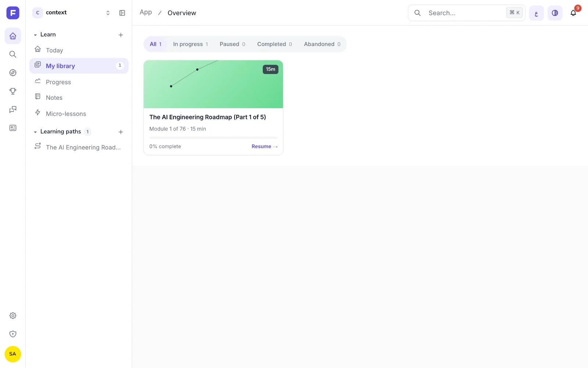The height and width of the screenshot is (368, 588).
Task: Open the compass Explore icon in the rail
Action: (x=13, y=73)
